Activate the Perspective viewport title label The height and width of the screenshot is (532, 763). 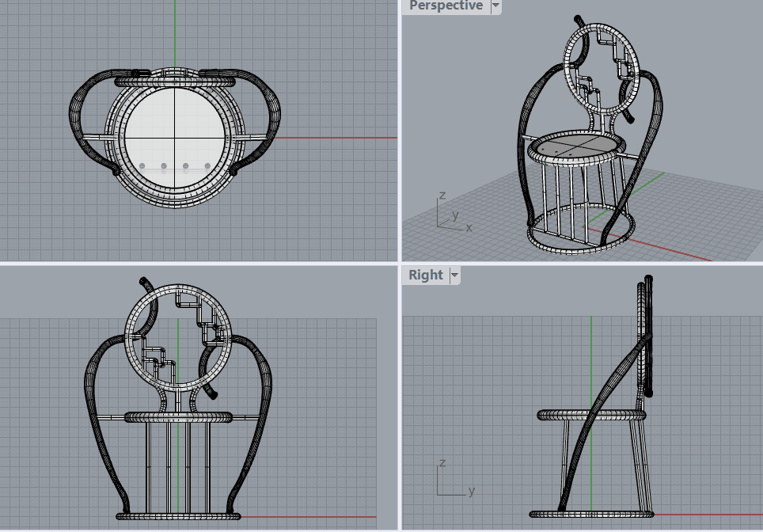coord(446,6)
